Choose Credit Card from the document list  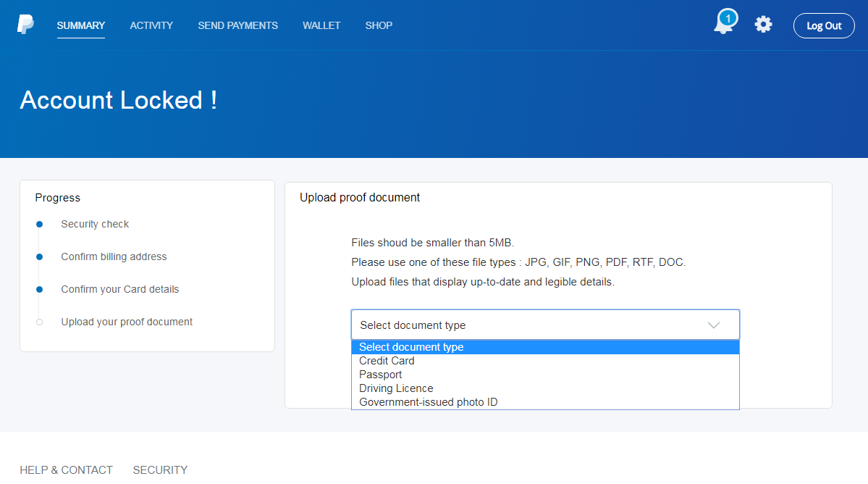click(387, 361)
